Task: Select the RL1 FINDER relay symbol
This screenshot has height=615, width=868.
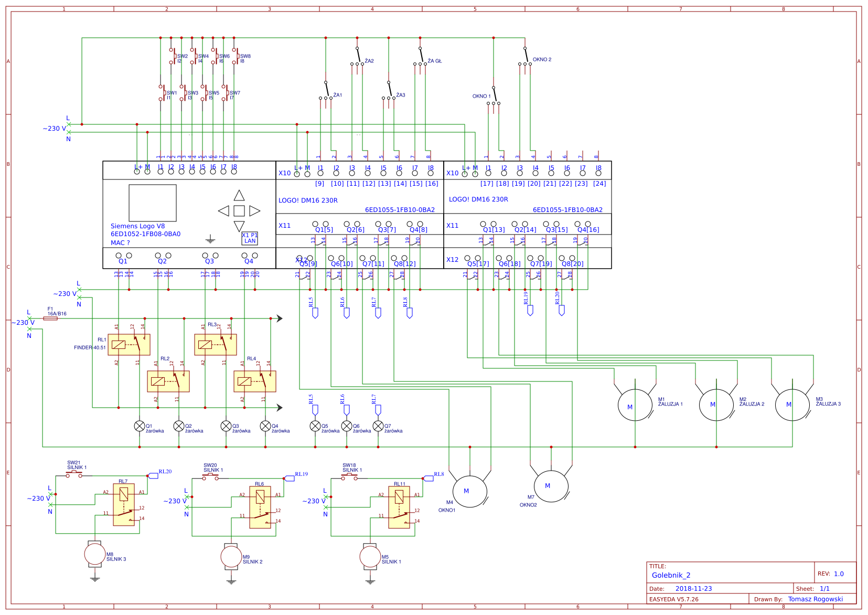Action: click(129, 345)
